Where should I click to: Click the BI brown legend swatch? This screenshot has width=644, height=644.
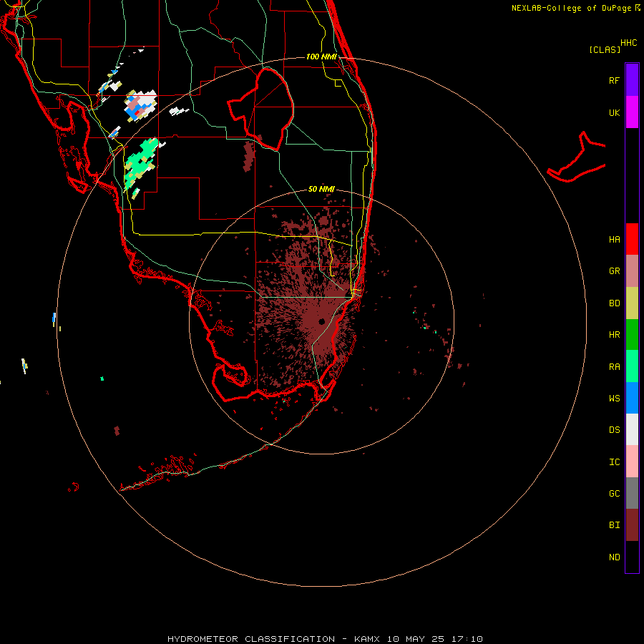click(632, 525)
